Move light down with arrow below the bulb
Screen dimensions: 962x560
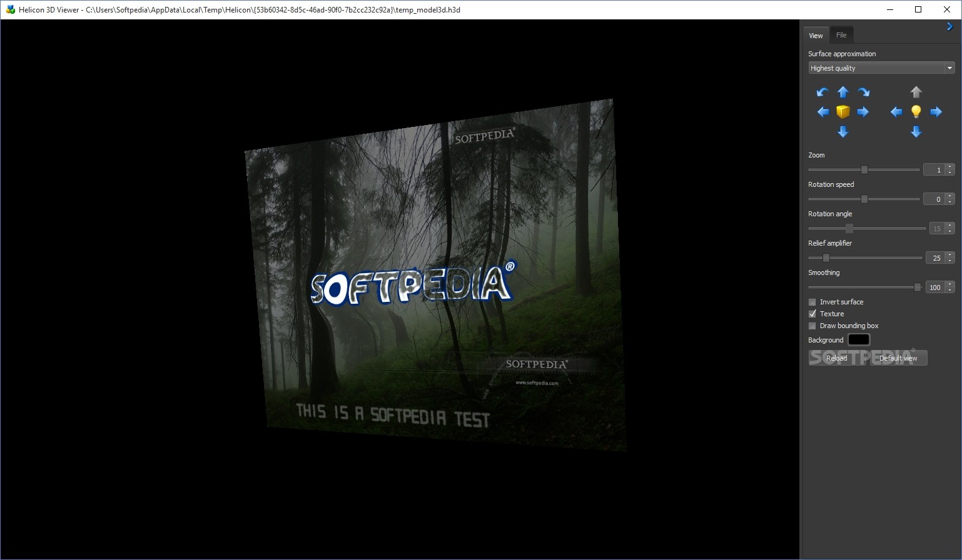916,132
